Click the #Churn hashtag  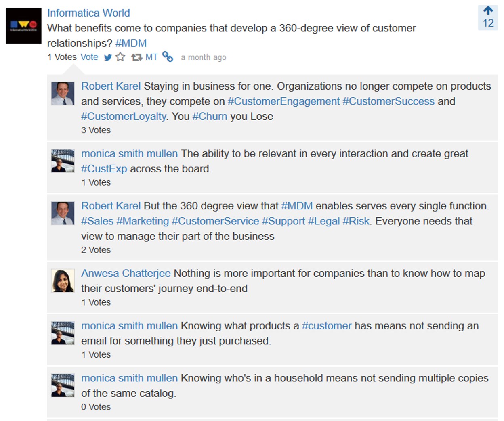point(210,116)
